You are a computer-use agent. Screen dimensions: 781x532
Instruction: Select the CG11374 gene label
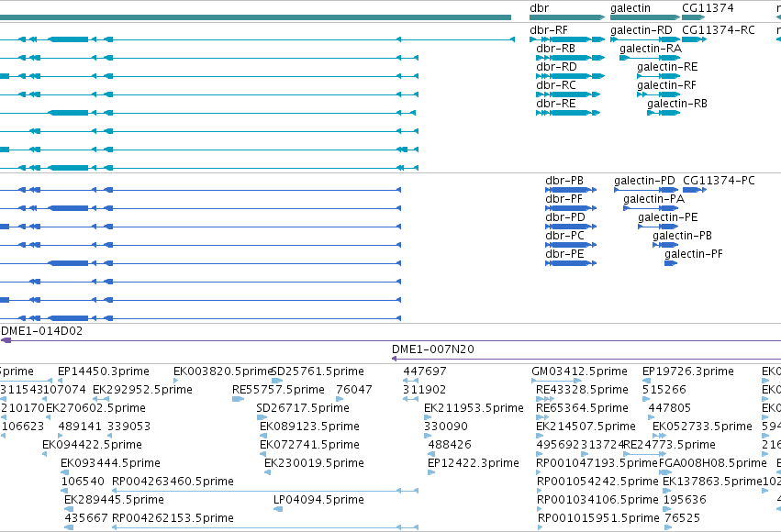[x=708, y=8]
